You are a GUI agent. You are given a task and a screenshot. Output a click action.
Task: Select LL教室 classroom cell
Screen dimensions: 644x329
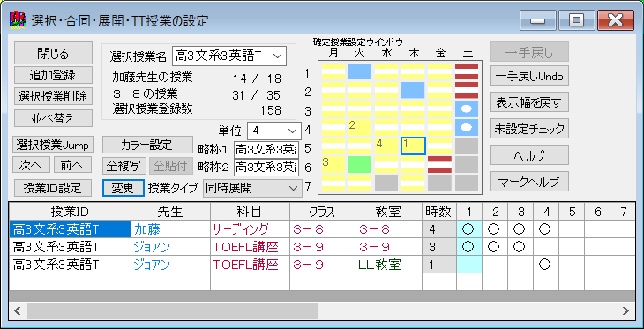tap(389, 265)
